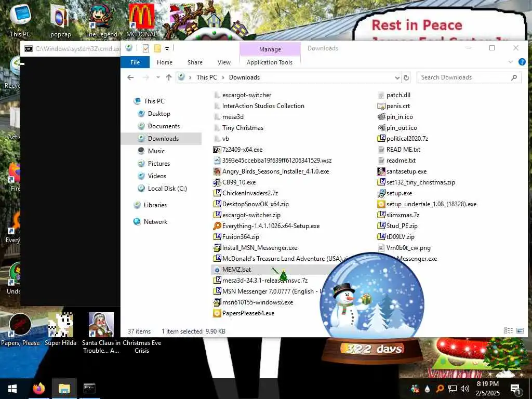Click the Downloads segment in the address bar

[244, 77]
